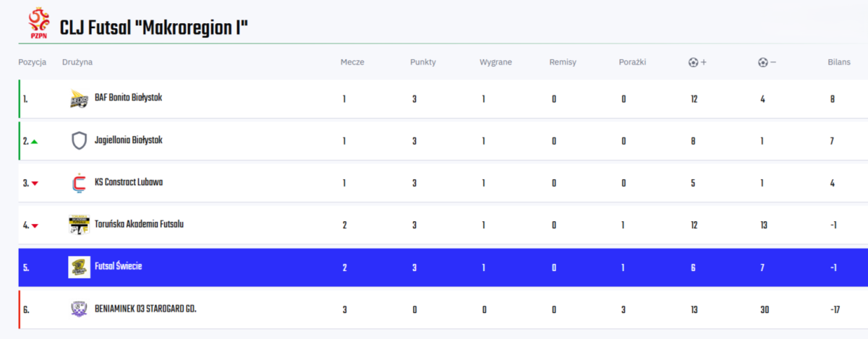Select the Futsal Świecie highlighted row name
The image size is (868, 339).
tap(118, 267)
